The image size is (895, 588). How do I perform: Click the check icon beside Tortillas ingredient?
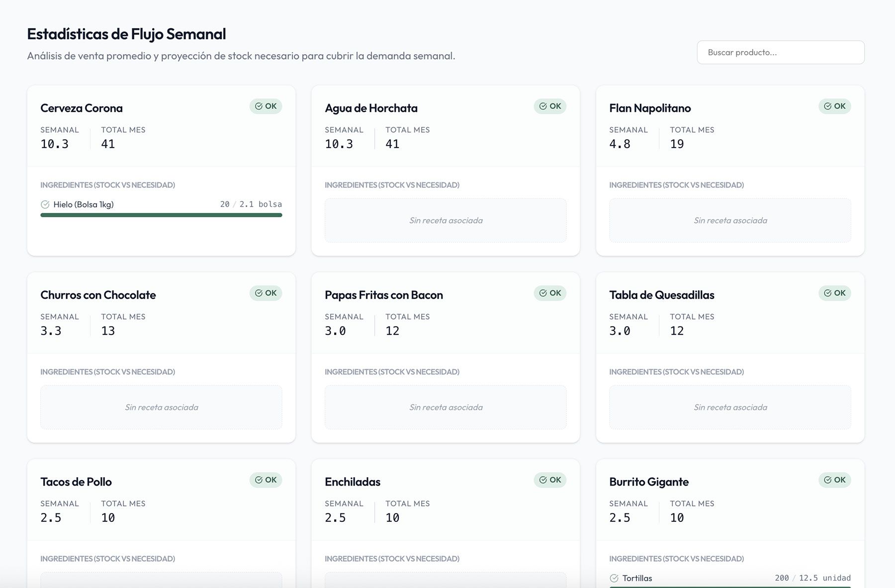[614, 578]
